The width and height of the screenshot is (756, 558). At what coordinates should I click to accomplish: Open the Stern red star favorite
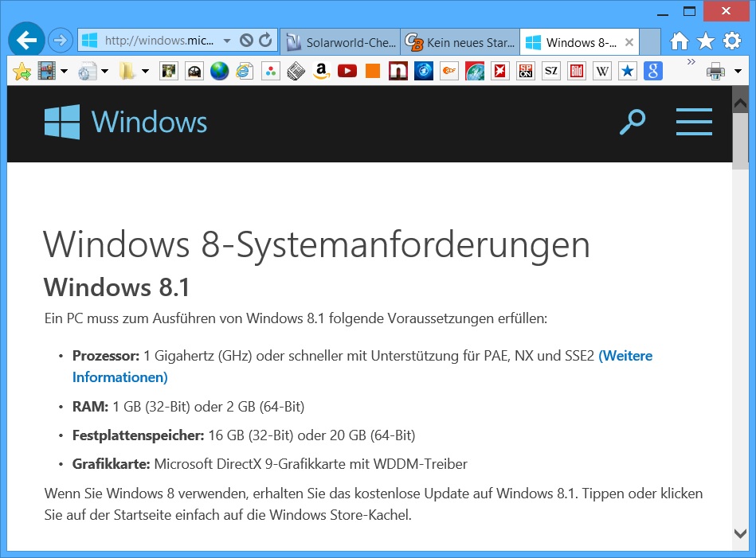(500, 72)
